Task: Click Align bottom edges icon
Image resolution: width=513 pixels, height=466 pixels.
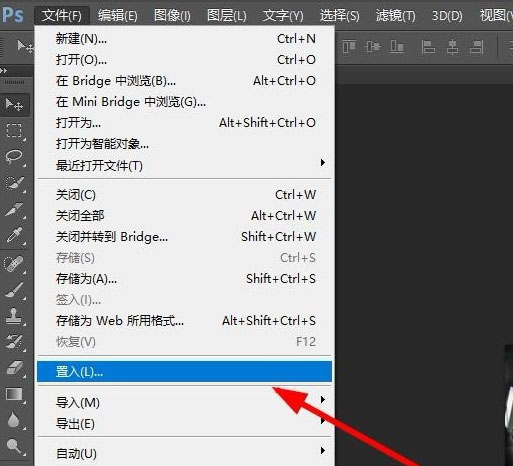Action: pyautogui.click(x=397, y=47)
